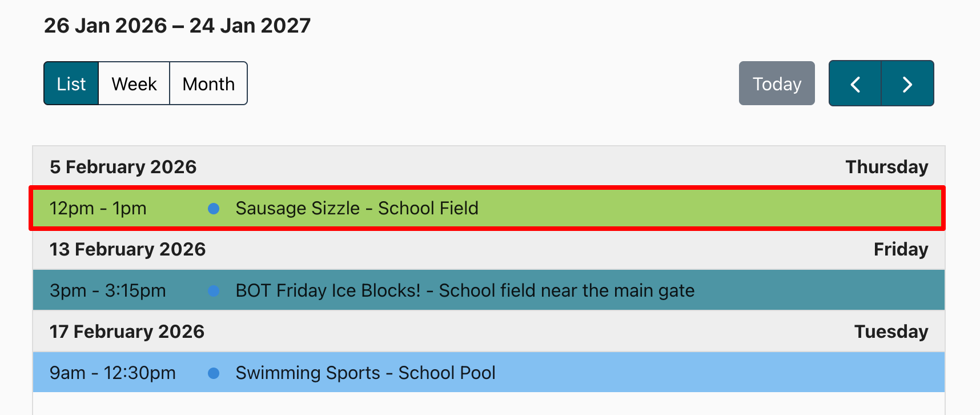Click the 3pm - 3:15pm time slot
980x415 pixels.
click(x=107, y=291)
